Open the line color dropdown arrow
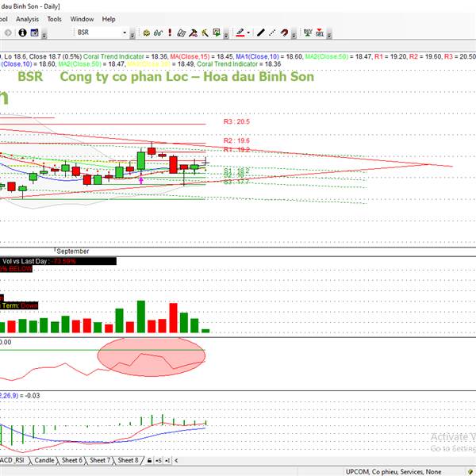 pos(248,33)
